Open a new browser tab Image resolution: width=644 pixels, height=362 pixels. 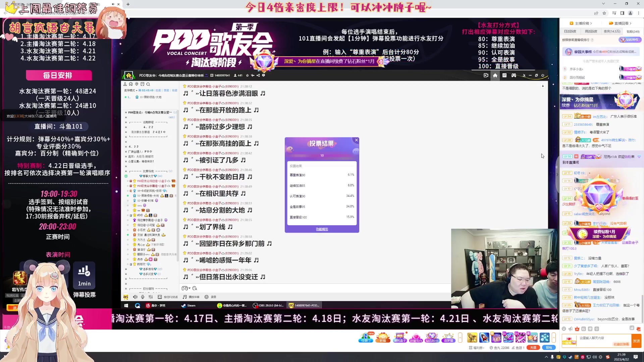[128, 4]
